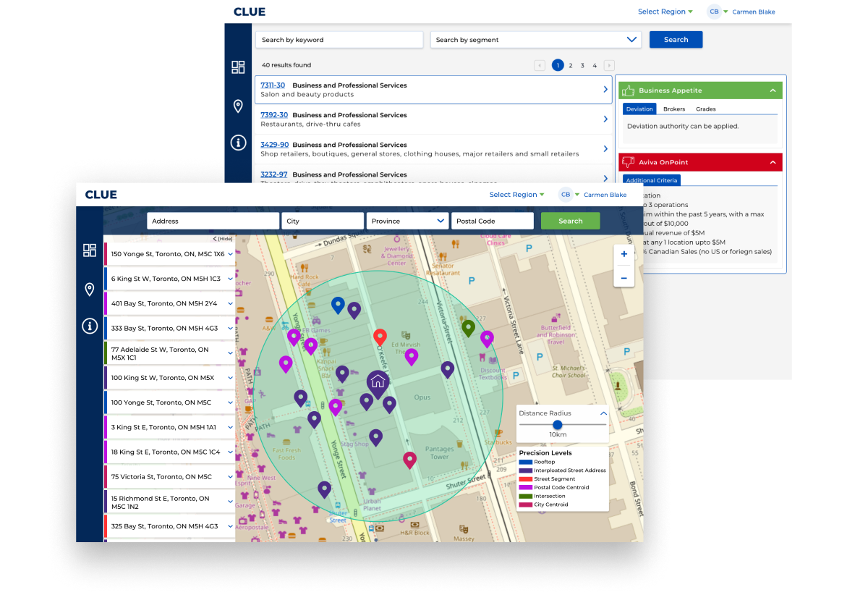
Task: Open info icon in map window sidebar
Action: tap(90, 326)
